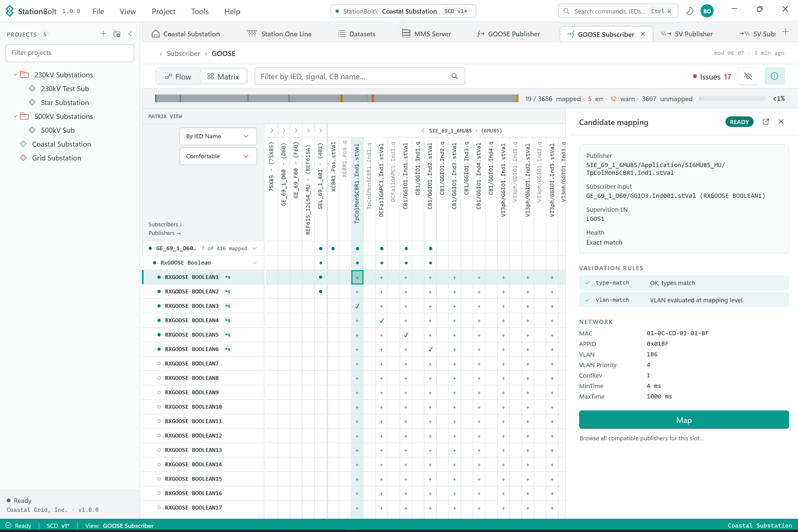Toggle mapped checkmark in RXGOOSE BOOLEAN6 row
Viewport: 798px width, 532px height.
click(431, 349)
